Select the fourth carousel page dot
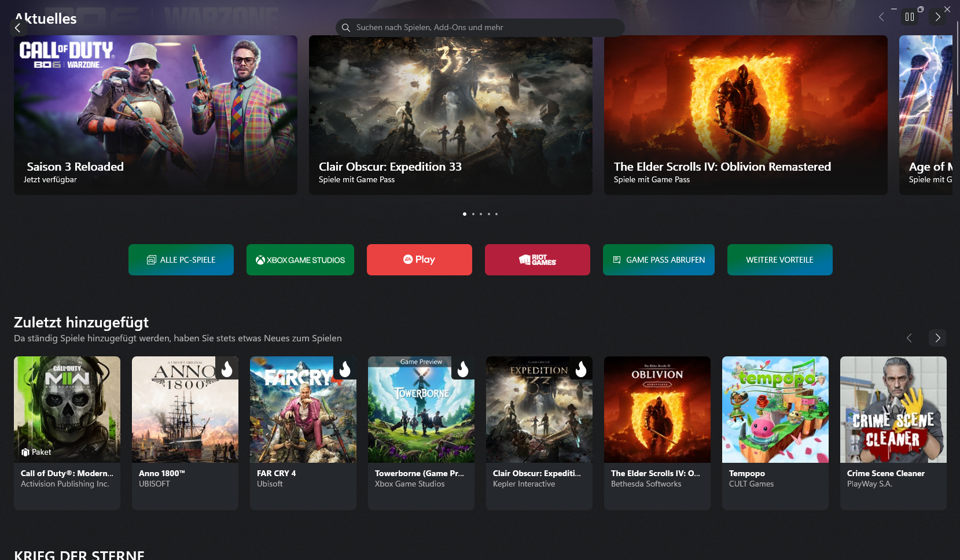The width and height of the screenshot is (960, 560). tap(489, 214)
